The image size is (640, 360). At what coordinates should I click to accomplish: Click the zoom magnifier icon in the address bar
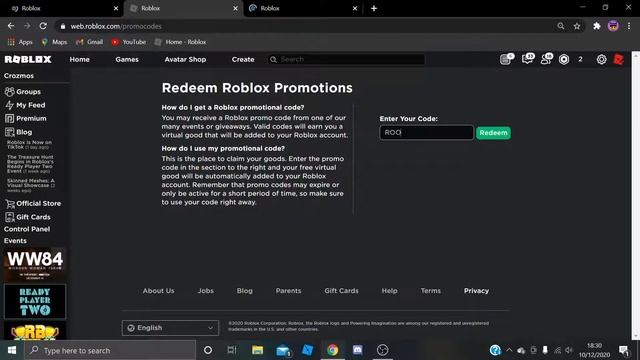pos(561,26)
